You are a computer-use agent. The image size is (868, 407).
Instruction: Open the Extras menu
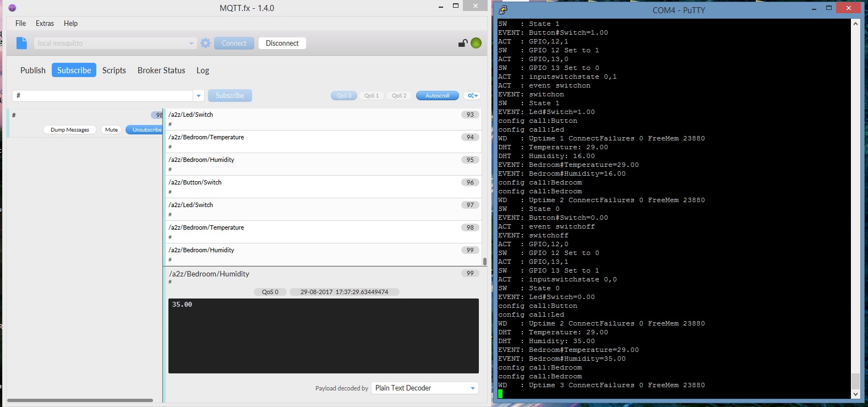45,23
